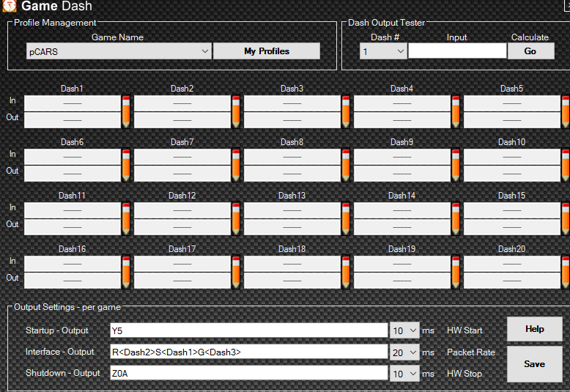
Task: Select the pencil icon beside Dash18
Action: tap(346, 272)
